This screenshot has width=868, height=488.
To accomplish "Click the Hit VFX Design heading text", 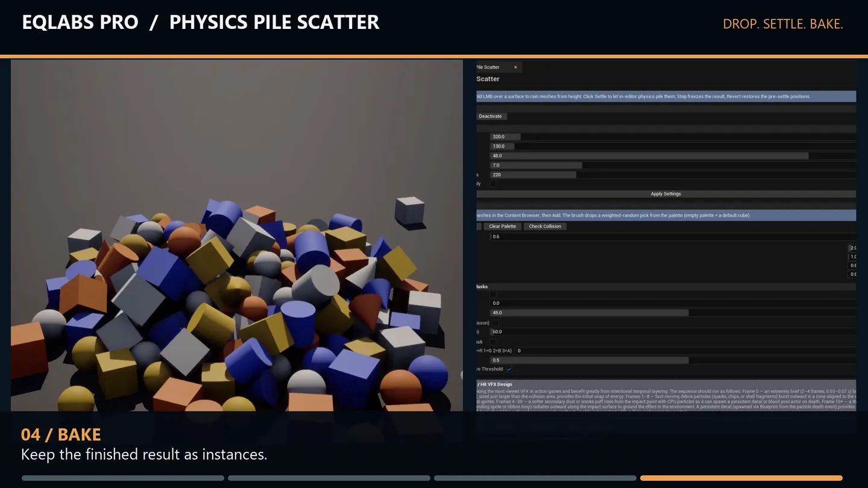I will pos(495,384).
